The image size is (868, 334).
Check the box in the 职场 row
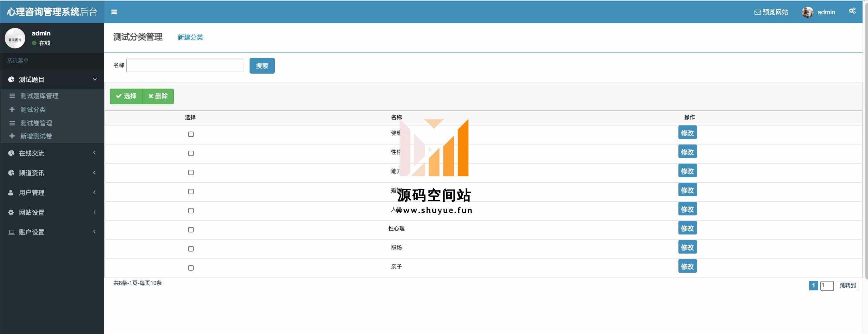coord(191,249)
